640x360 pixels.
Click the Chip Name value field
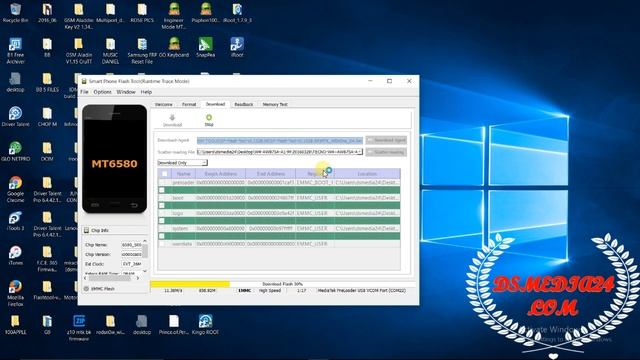[x=131, y=245]
